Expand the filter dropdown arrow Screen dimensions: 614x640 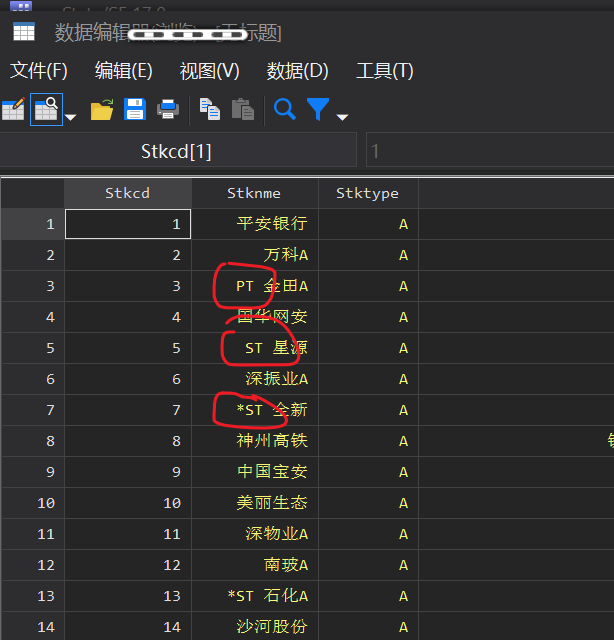coord(342,118)
